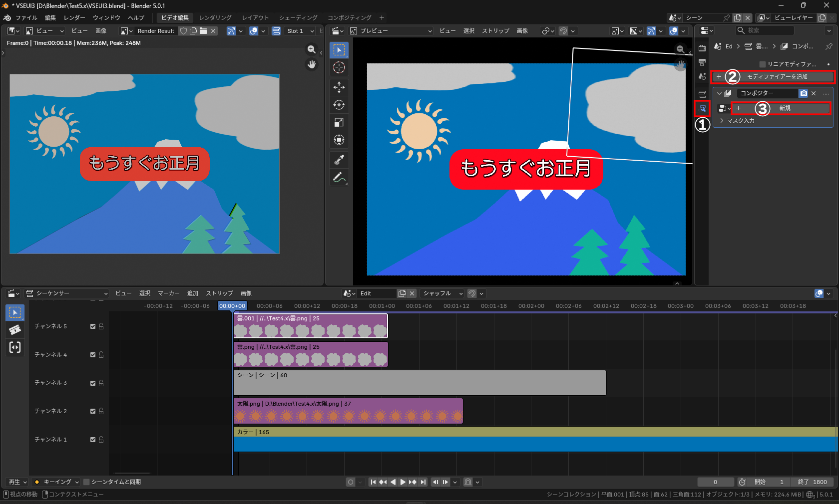Start forward playback in the timeline

point(403,482)
